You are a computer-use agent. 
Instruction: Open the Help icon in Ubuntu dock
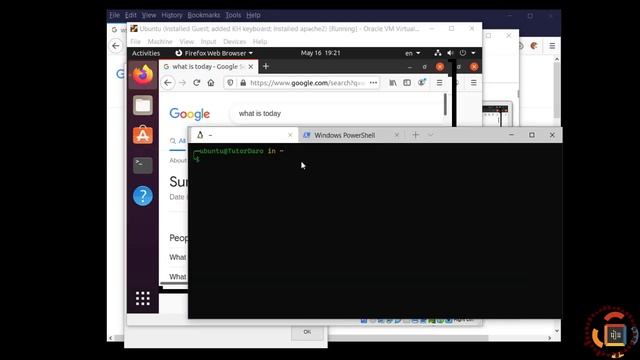(x=142, y=196)
